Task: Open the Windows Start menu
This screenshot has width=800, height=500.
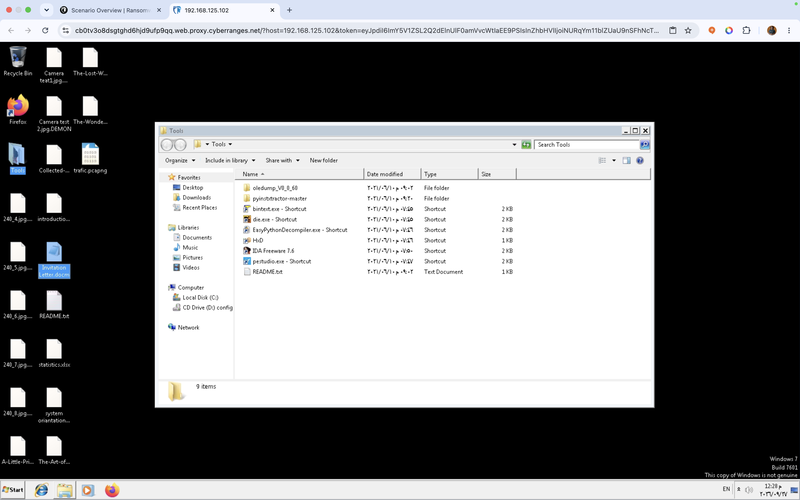Action: pyautogui.click(x=12, y=490)
